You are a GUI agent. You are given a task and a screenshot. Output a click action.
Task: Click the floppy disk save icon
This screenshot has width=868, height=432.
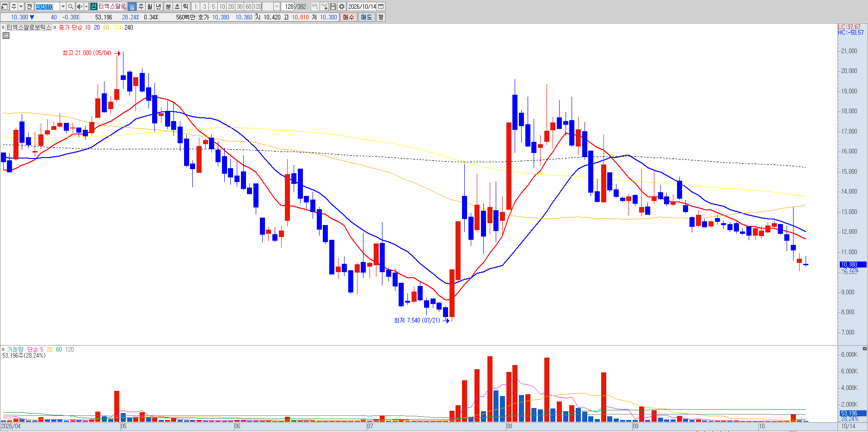333,6
